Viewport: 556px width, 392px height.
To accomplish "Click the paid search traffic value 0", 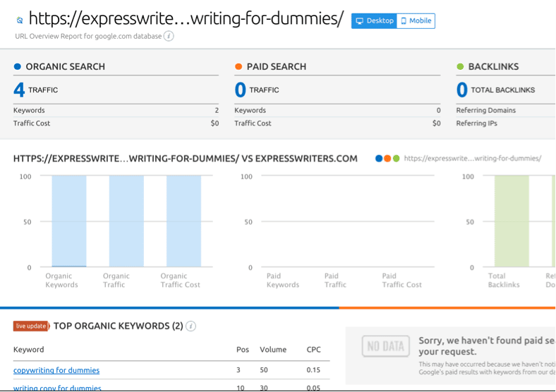I will pos(240,90).
